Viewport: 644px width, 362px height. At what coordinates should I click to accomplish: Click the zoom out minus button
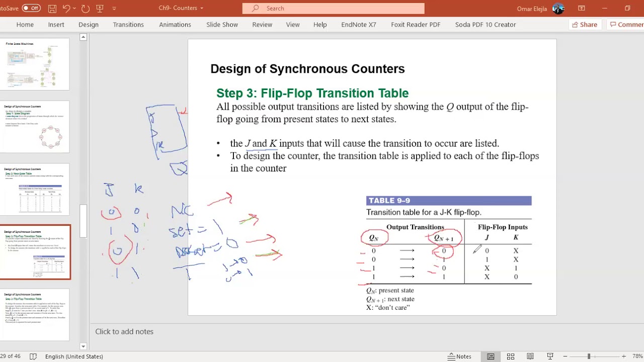pos(565,356)
